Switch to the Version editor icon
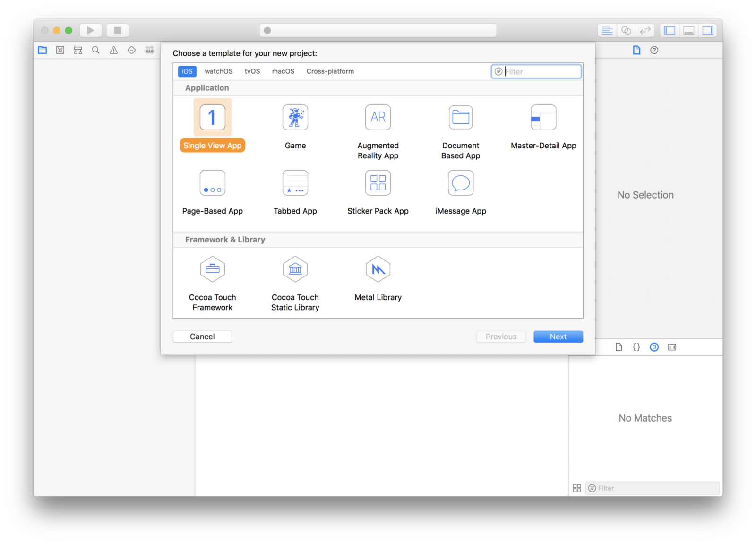This screenshot has height=544, width=756. 645,30
